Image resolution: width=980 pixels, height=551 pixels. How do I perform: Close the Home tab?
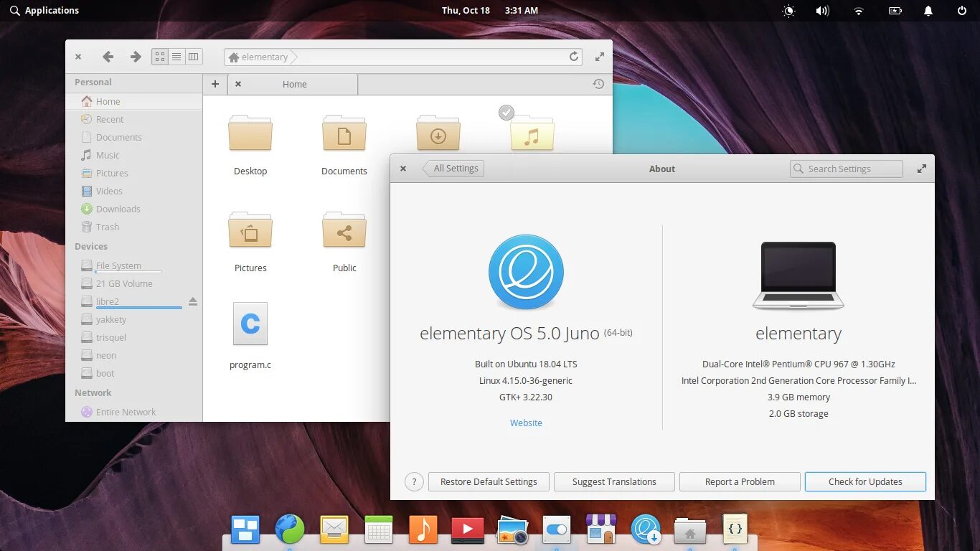point(238,84)
